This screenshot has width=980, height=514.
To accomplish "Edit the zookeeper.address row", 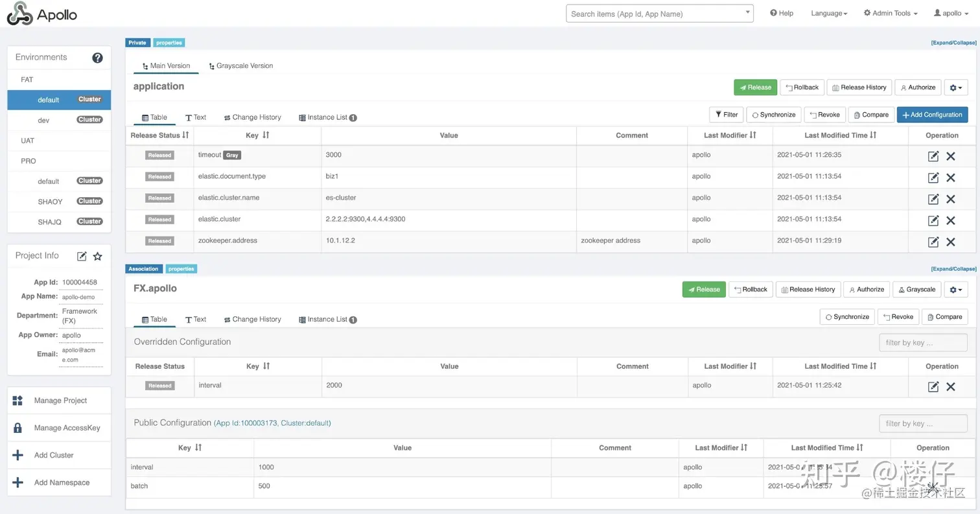I will coord(933,242).
